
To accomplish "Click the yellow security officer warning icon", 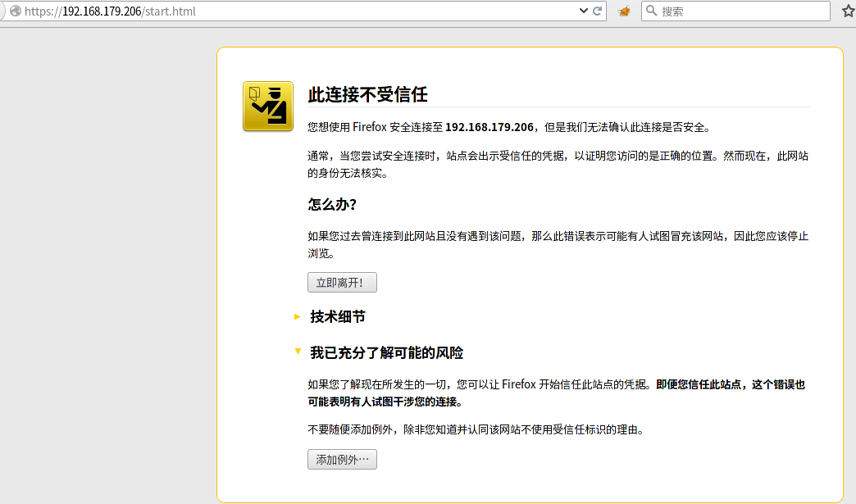I will (x=268, y=107).
